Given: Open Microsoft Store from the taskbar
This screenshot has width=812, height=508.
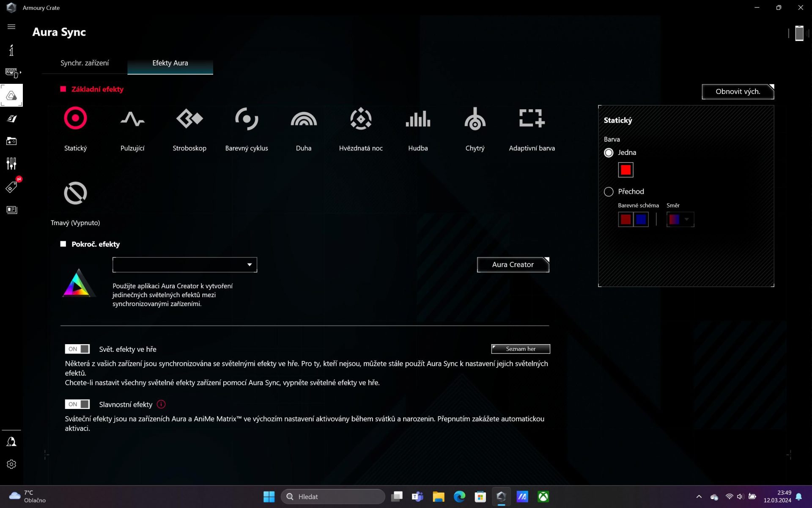Looking at the screenshot, I should tap(480, 497).
